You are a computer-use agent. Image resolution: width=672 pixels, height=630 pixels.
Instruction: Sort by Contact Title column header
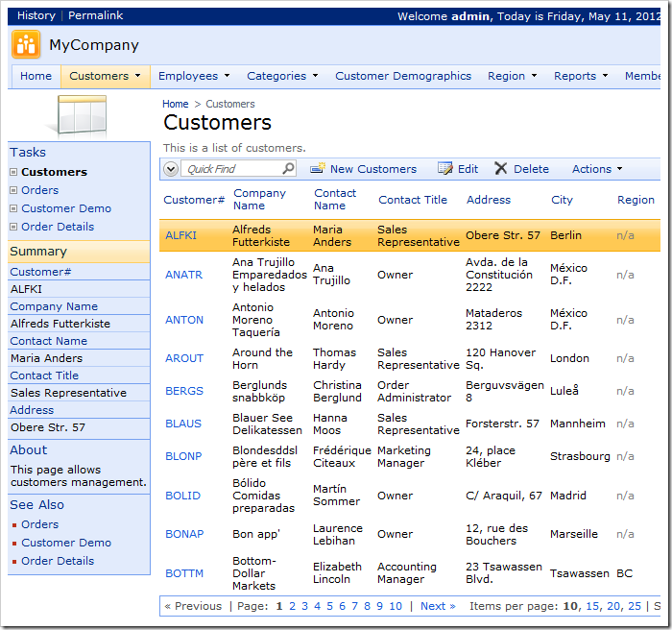pyautogui.click(x=413, y=200)
